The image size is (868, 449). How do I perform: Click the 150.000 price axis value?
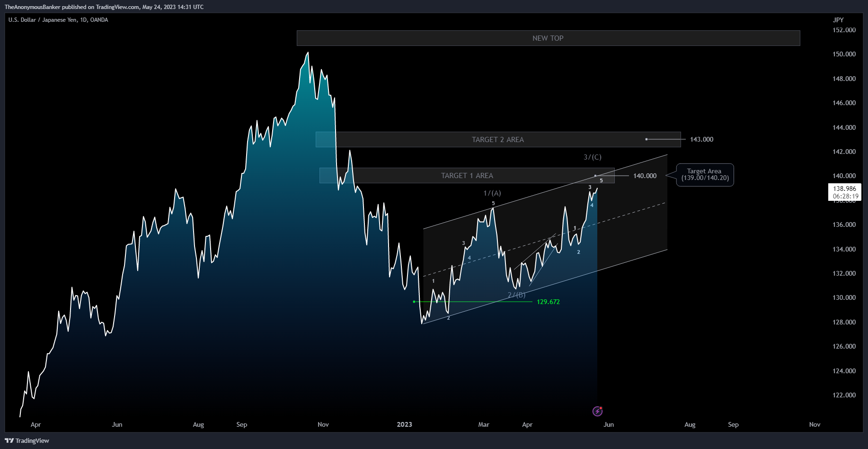[844, 54]
